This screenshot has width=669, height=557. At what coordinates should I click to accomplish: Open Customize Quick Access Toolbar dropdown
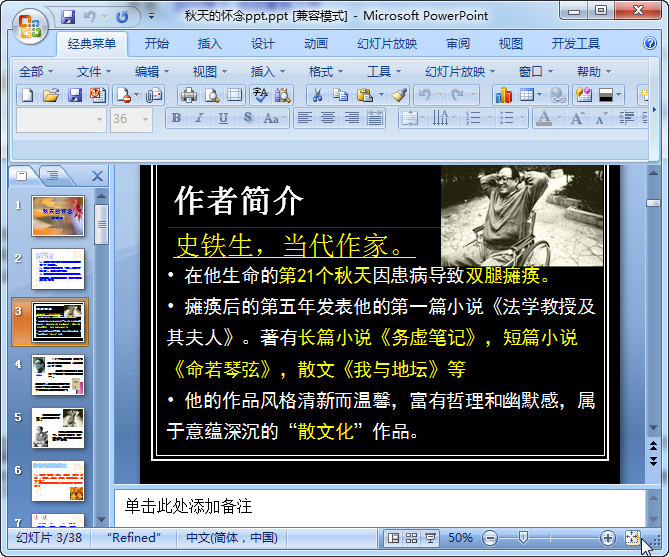[x=151, y=17]
